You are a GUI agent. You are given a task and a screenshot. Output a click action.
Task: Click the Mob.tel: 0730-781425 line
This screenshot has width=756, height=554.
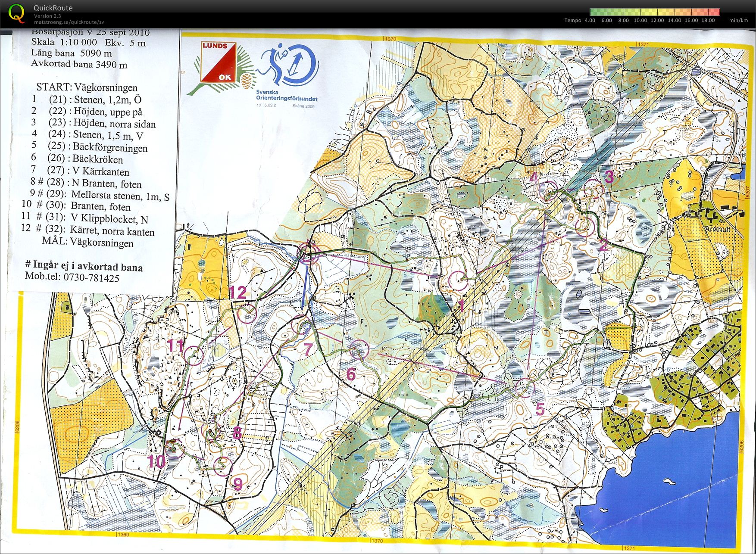(x=72, y=278)
